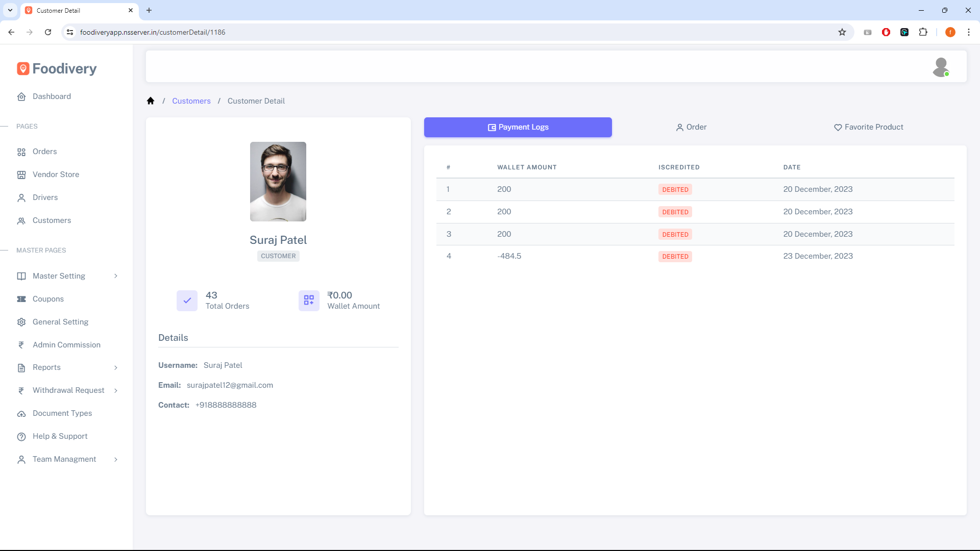The width and height of the screenshot is (980, 551).
Task: Open the Favorite Product tab
Action: coord(869,127)
